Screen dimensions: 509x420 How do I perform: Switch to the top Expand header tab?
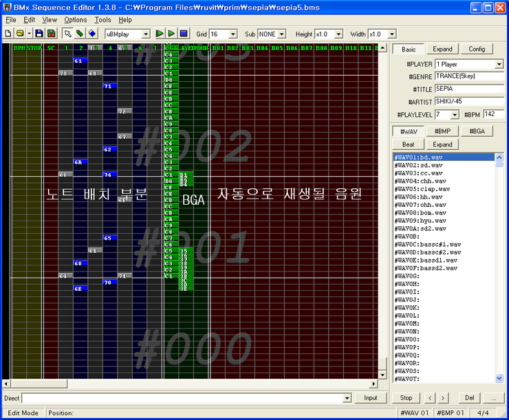click(x=442, y=49)
